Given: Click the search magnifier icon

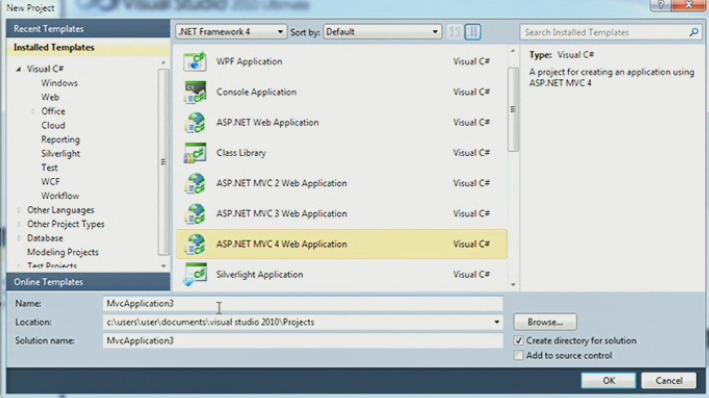Looking at the screenshot, I should tap(694, 32).
